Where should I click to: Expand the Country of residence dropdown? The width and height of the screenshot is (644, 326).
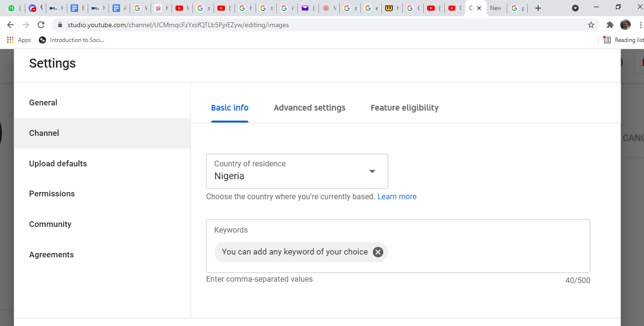click(372, 171)
